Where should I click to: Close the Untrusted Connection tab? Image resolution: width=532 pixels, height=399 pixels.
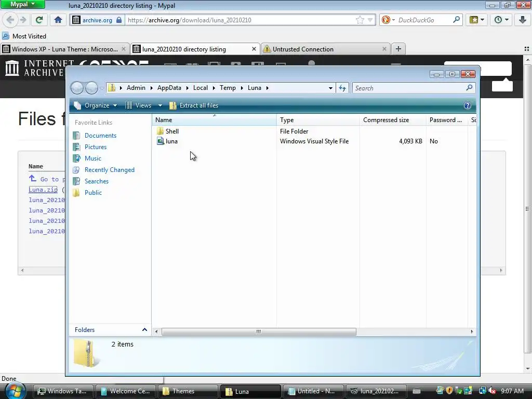(x=384, y=49)
